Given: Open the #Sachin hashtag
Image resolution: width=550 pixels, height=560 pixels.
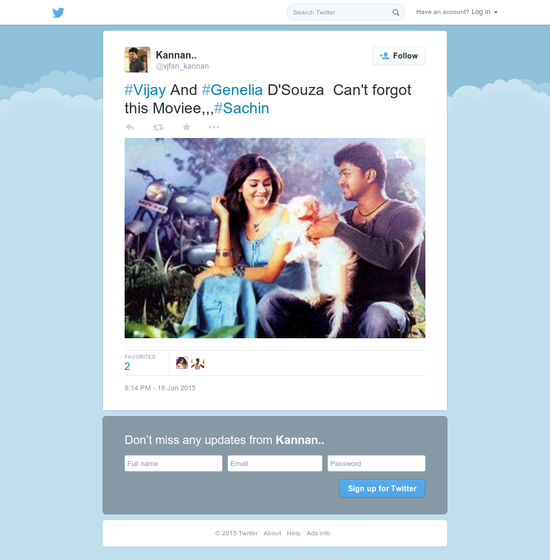Looking at the screenshot, I should coord(241,108).
